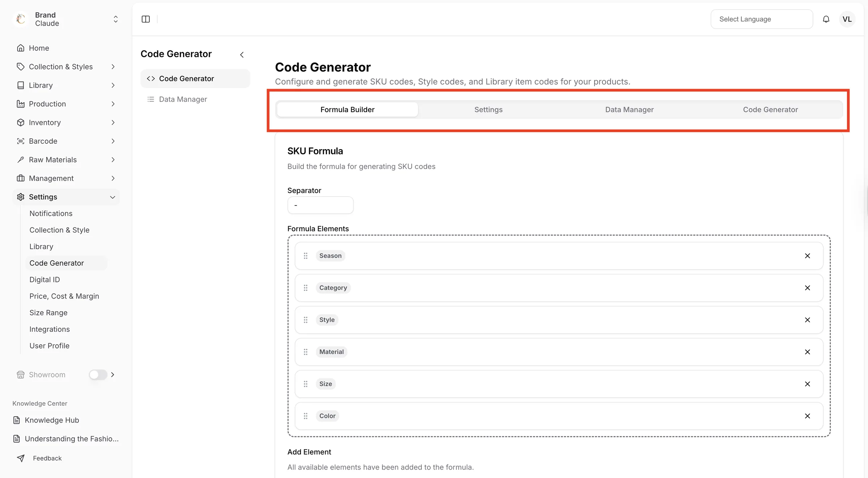Click the Home icon in sidebar
The height and width of the screenshot is (478, 868).
tap(21, 48)
